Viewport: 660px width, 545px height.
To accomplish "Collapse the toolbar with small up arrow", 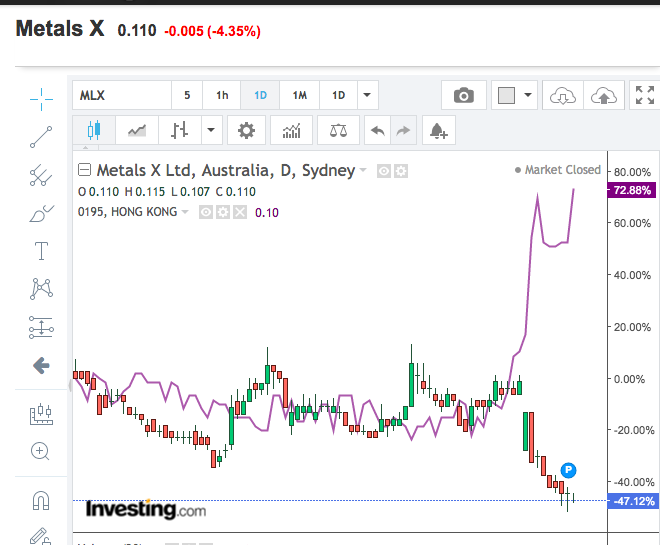I will [85, 148].
